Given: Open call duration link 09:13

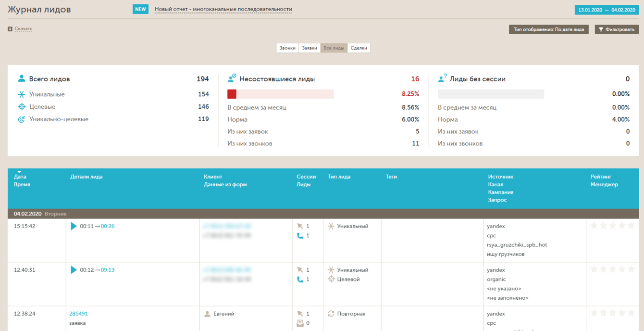Looking at the screenshot, I should [108, 270].
